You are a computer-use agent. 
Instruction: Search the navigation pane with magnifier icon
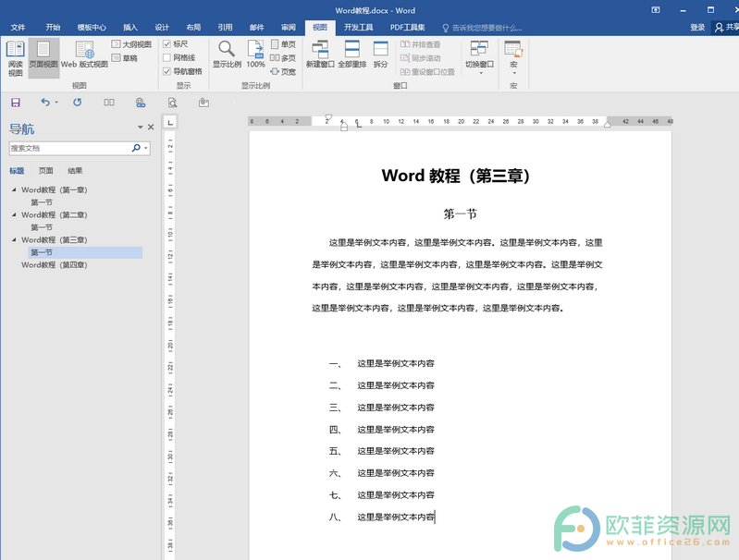click(x=136, y=148)
